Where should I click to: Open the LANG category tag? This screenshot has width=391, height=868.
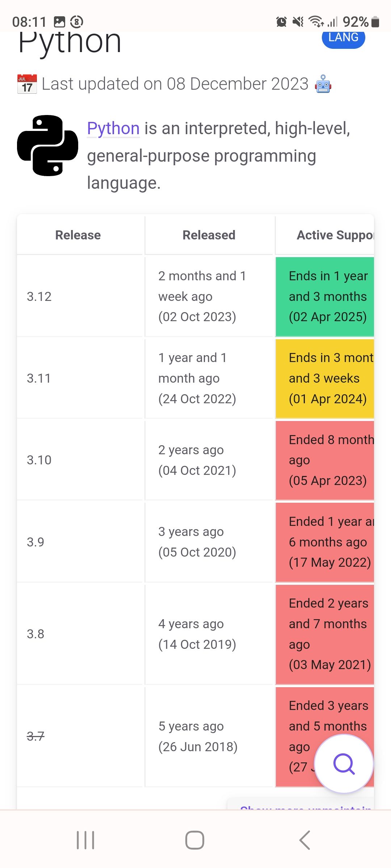[343, 37]
